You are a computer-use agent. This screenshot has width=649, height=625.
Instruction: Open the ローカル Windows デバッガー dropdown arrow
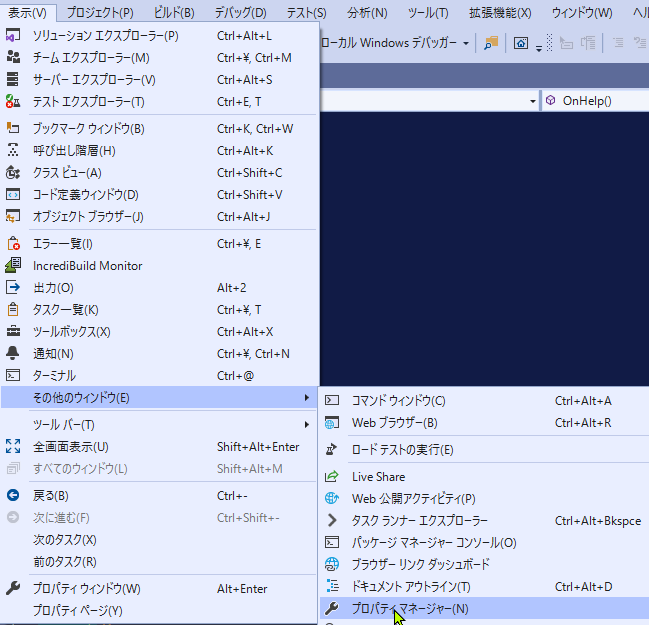click(466, 43)
